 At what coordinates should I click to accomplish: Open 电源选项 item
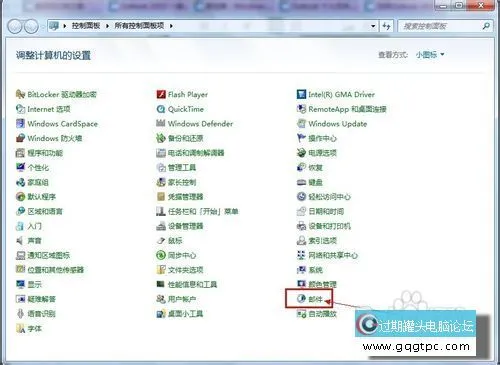(x=317, y=153)
